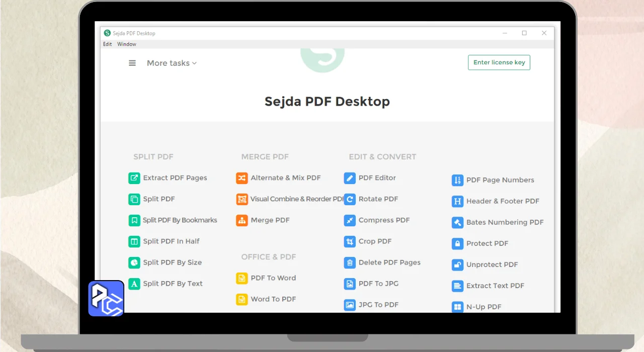Click the Delete PDF Pages trash icon
This screenshot has height=352, width=644.
point(350,262)
